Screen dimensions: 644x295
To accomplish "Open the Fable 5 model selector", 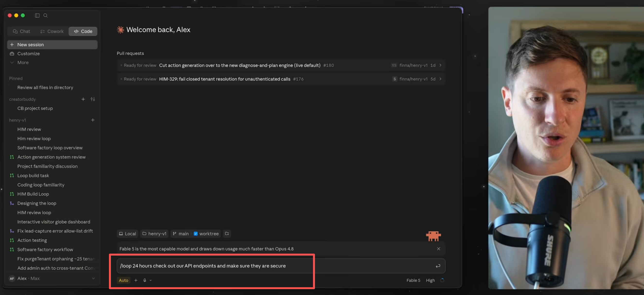I will tap(413, 280).
